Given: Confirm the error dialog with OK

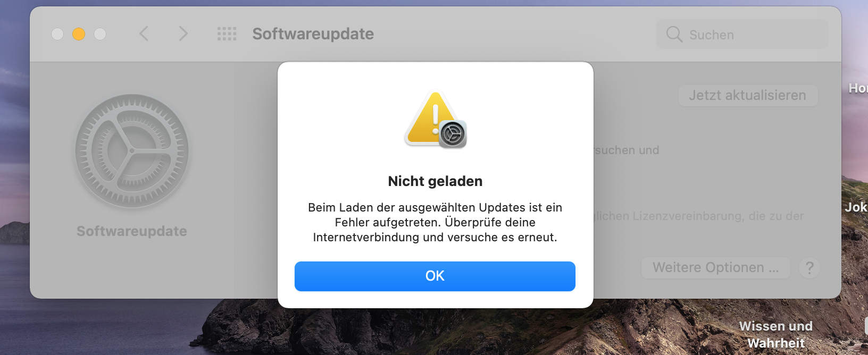Looking at the screenshot, I should (x=435, y=276).
